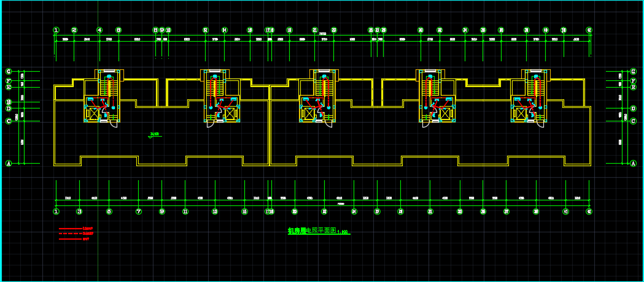Select the dashed red legend line
The width and height of the screenshot is (644, 282).
point(70,234)
